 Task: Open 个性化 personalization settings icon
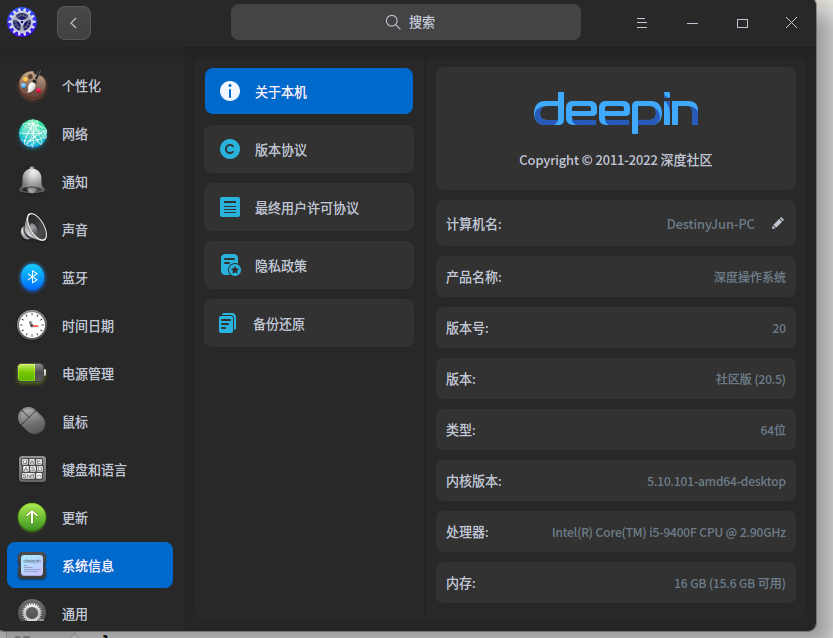click(x=33, y=86)
